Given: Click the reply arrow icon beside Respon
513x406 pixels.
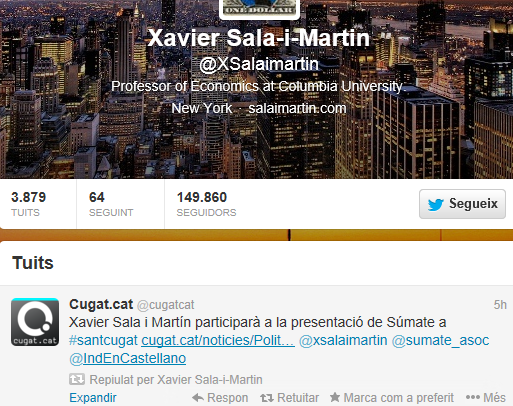Looking at the screenshot, I should (x=198, y=397).
